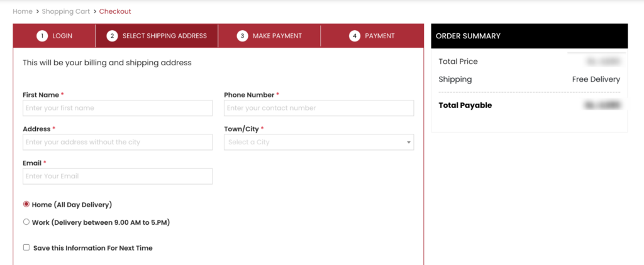This screenshot has height=265, width=644.
Task: Focus the First Name input field
Action: click(118, 108)
